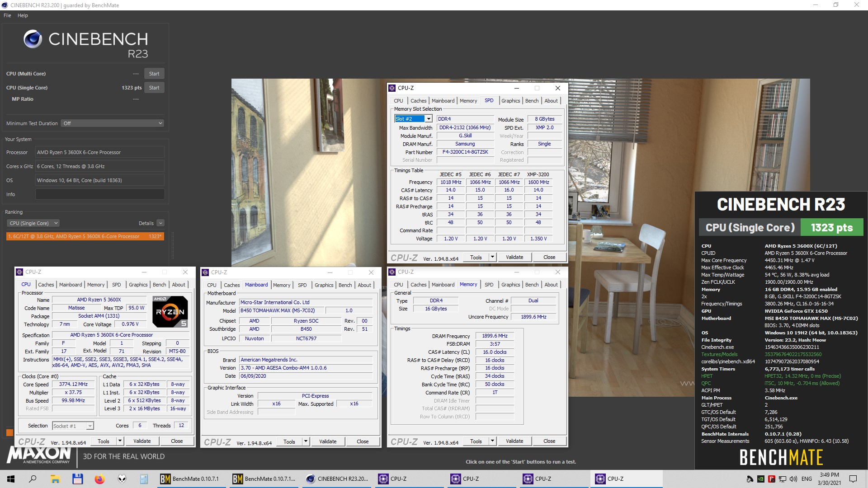Open the volume speaker tray icon
The image size is (868, 488).
(x=794, y=479)
